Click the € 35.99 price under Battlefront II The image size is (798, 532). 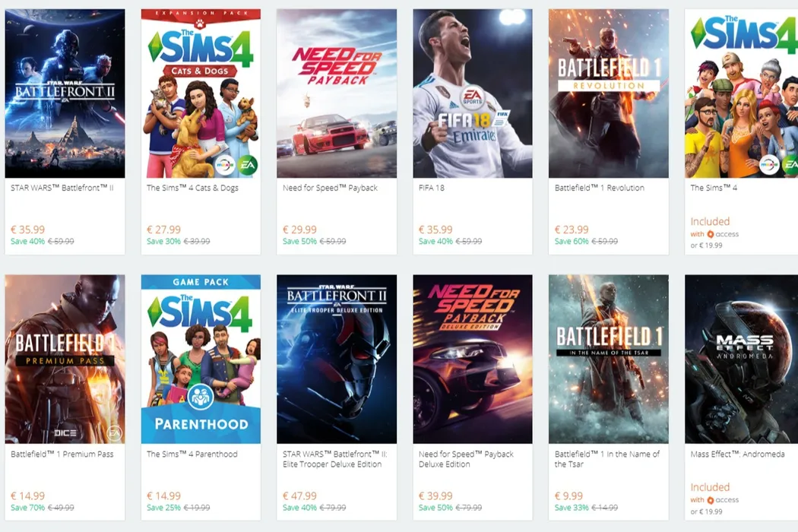click(x=27, y=230)
